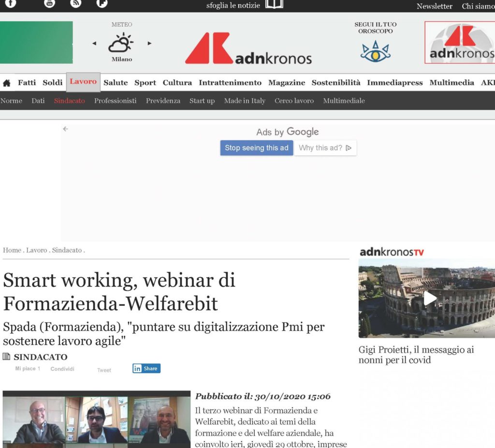Click 'Stop seeing this ad' button
495x448 pixels.
[257, 148]
